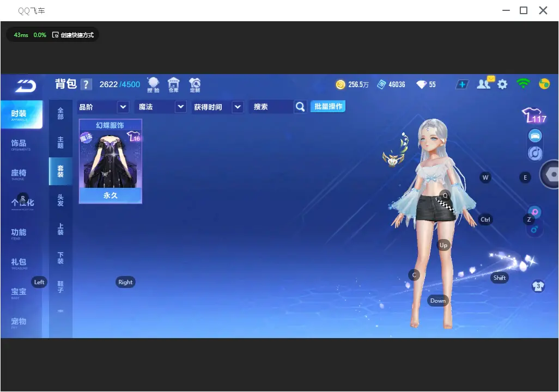Click the W key overlay button
This screenshot has height=392, width=559.
click(x=485, y=177)
